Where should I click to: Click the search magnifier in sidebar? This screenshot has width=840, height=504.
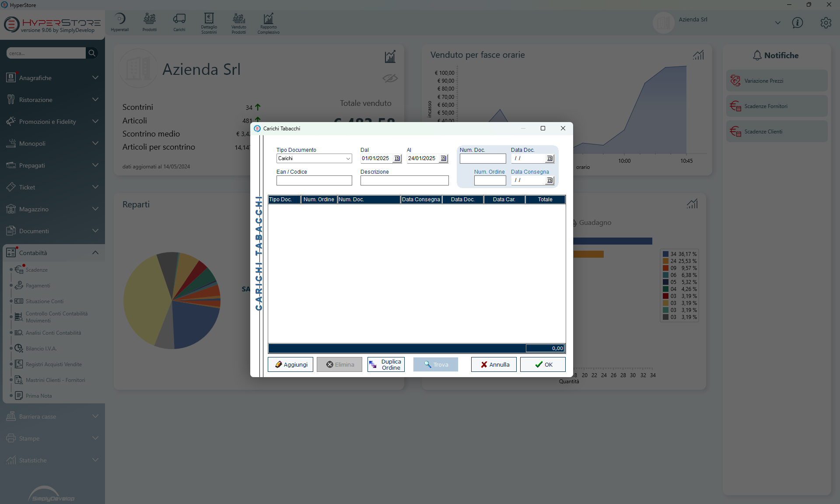[x=92, y=53]
